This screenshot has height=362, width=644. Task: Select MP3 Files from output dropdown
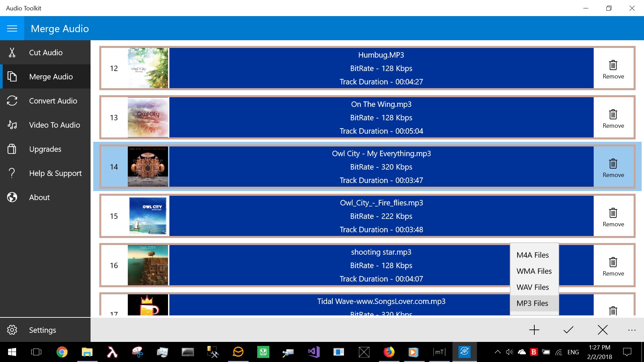point(532,303)
